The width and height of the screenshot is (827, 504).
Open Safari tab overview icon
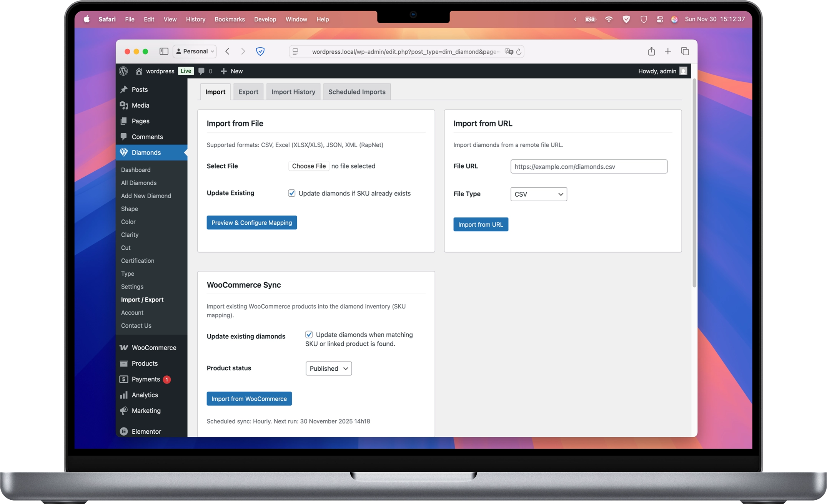[685, 51]
